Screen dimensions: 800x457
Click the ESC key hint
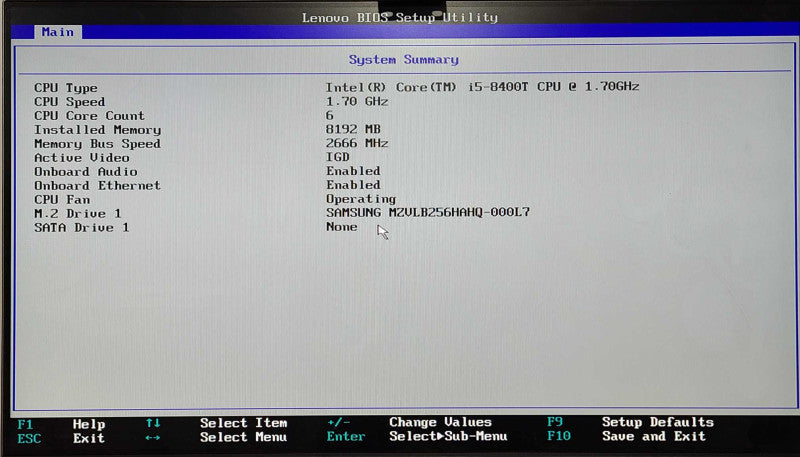[29, 439]
